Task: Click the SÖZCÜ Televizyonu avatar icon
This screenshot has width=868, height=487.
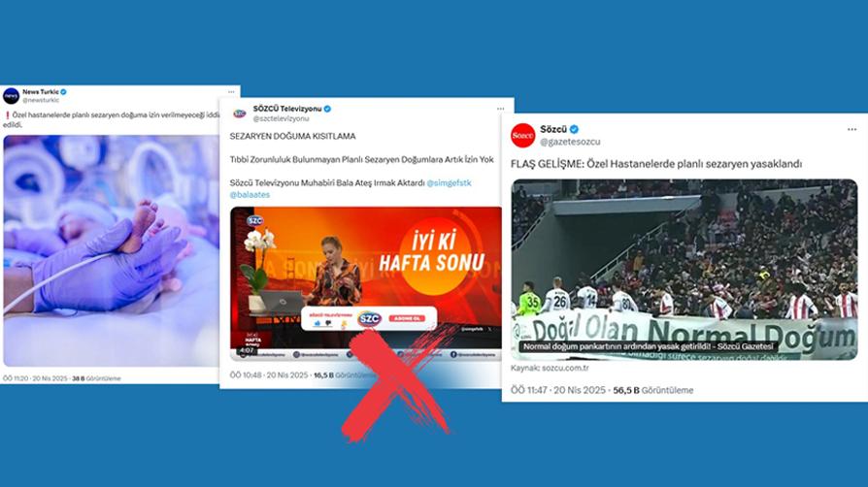Action: coord(239,114)
